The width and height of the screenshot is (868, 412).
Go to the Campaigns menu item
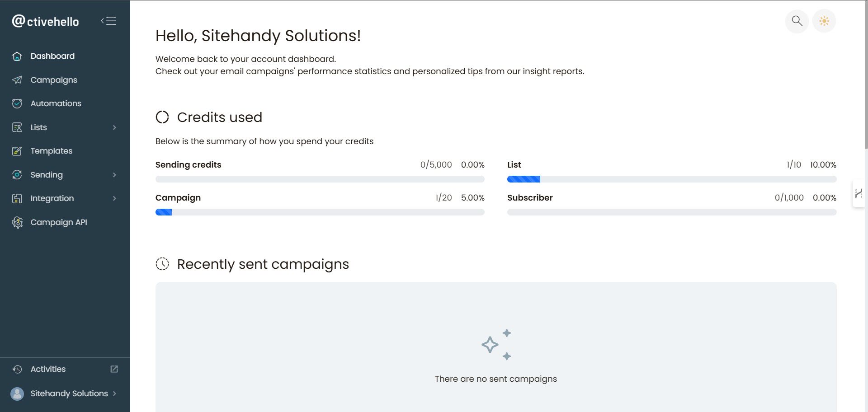[54, 80]
